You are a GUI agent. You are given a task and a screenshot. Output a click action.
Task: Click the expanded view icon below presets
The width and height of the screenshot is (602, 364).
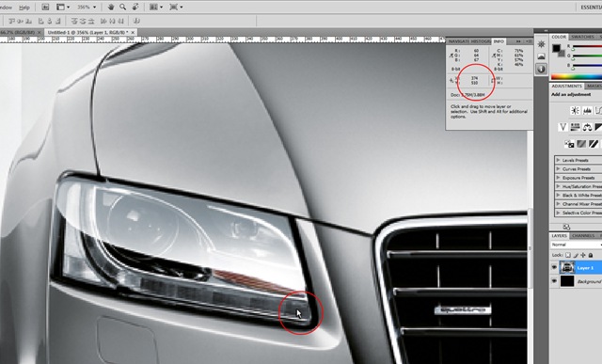coord(566,227)
